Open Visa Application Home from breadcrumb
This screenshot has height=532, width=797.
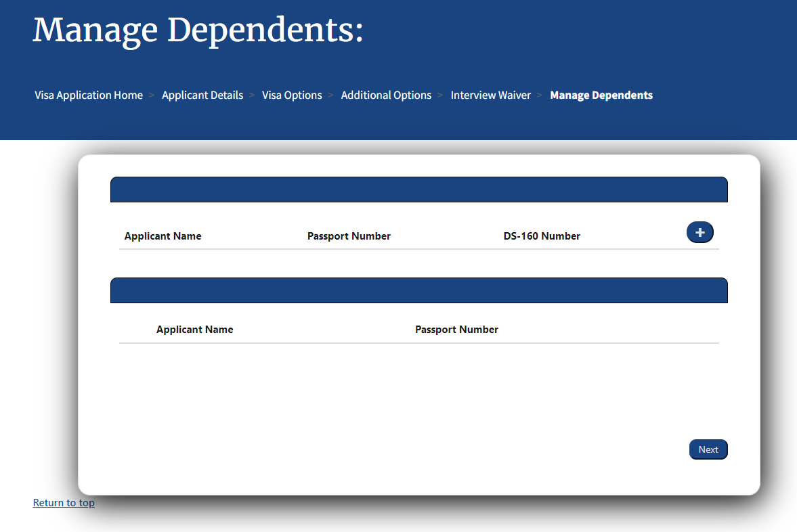[88, 95]
